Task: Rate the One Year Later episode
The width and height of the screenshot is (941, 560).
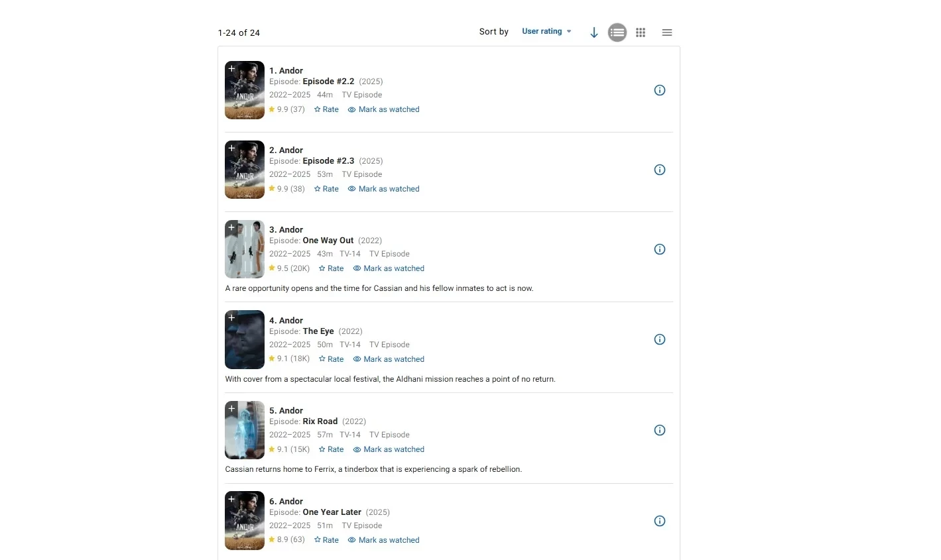Action: pyautogui.click(x=326, y=540)
